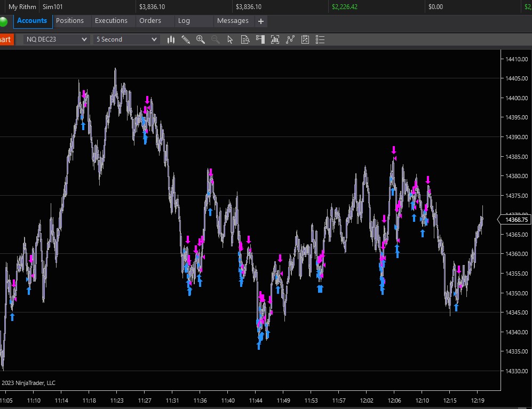Open the Strategies icon

290,39
